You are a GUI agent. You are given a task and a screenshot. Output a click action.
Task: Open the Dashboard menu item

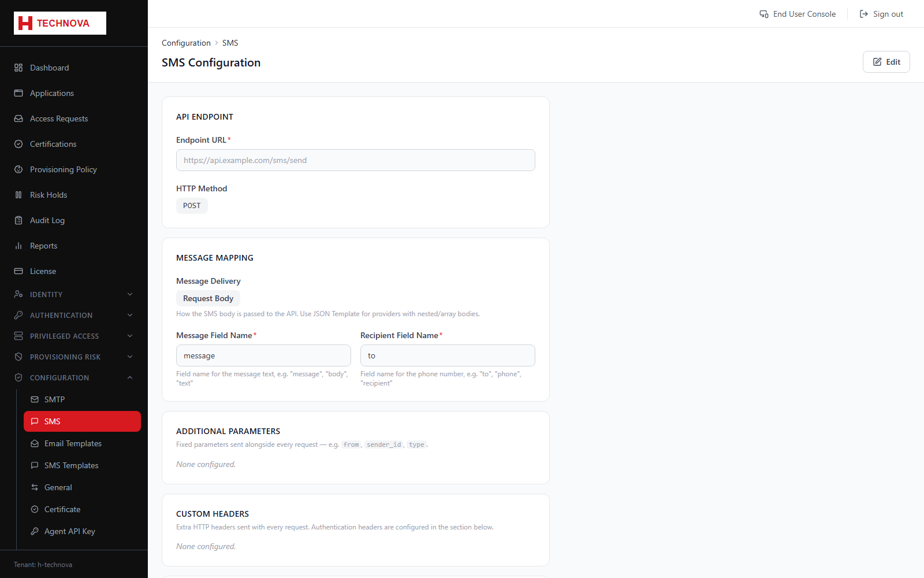point(74,68)
